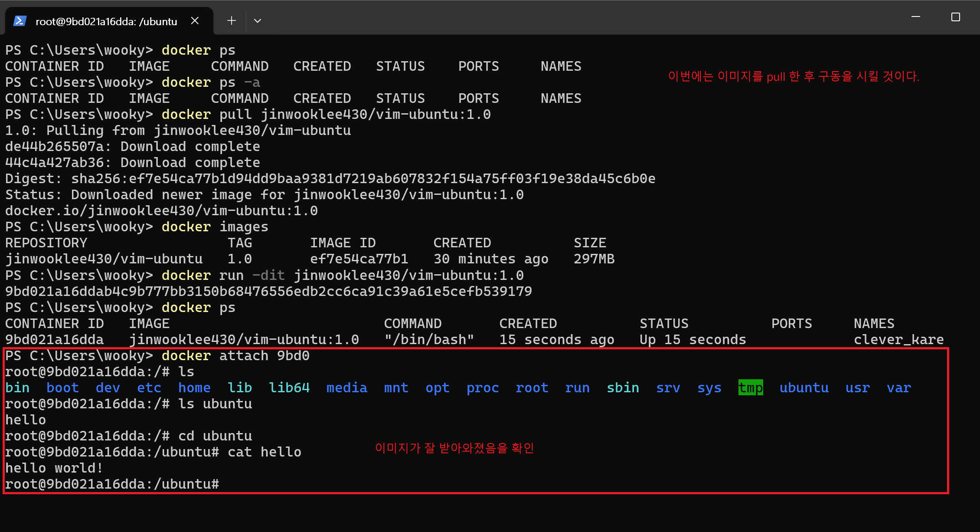Open a new terminal tab with plus

tap(232, 21)
